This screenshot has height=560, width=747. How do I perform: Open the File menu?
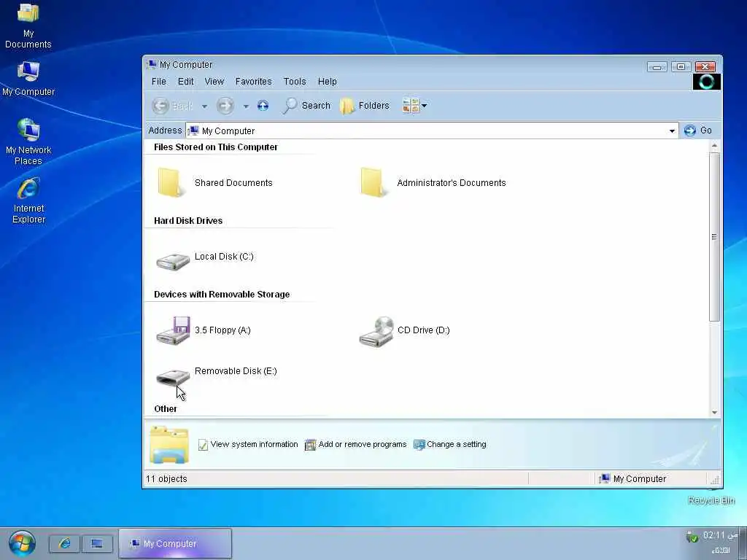(158, 82)
